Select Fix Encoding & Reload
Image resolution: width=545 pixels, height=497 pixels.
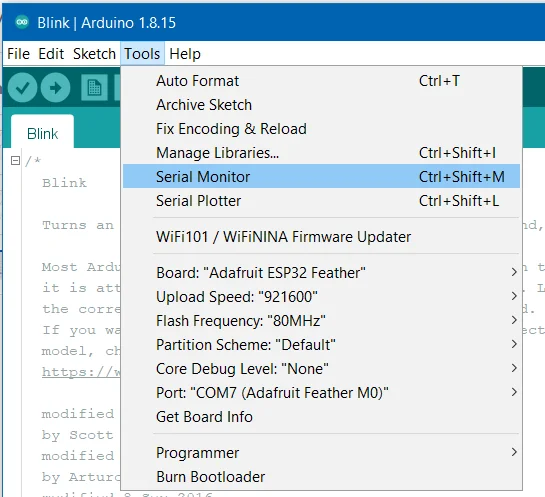click(x=322, y=129)
